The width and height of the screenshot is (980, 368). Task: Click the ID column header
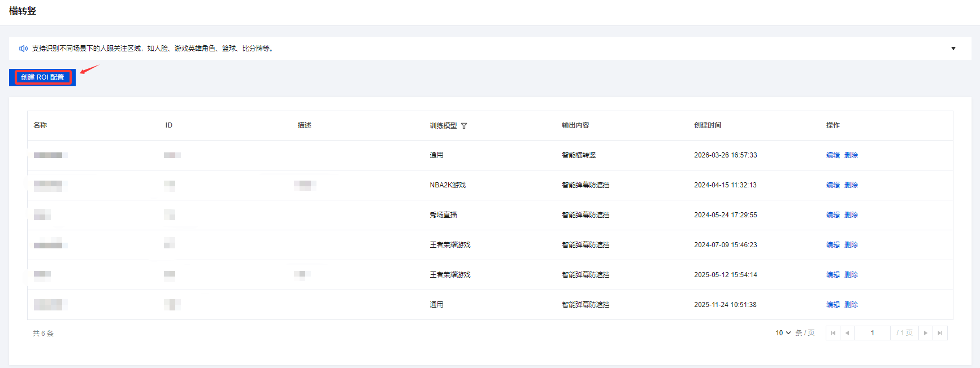[169, 125]
